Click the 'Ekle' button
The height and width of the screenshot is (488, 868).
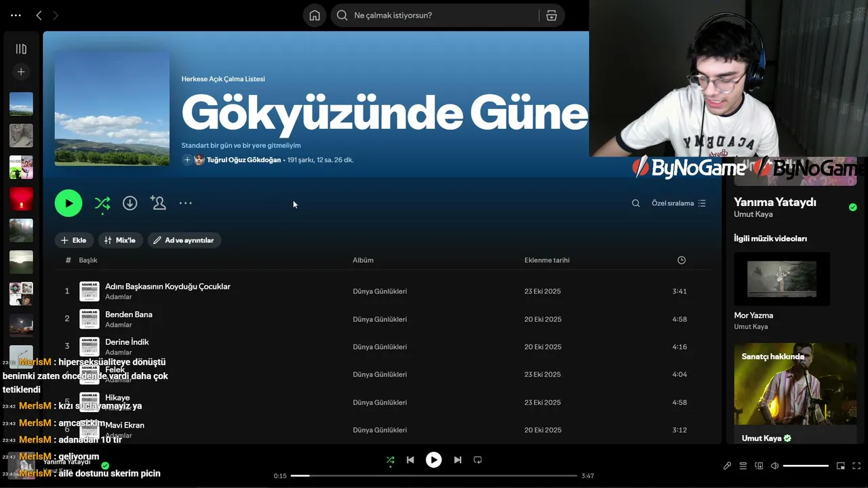(x=74, y=240)
